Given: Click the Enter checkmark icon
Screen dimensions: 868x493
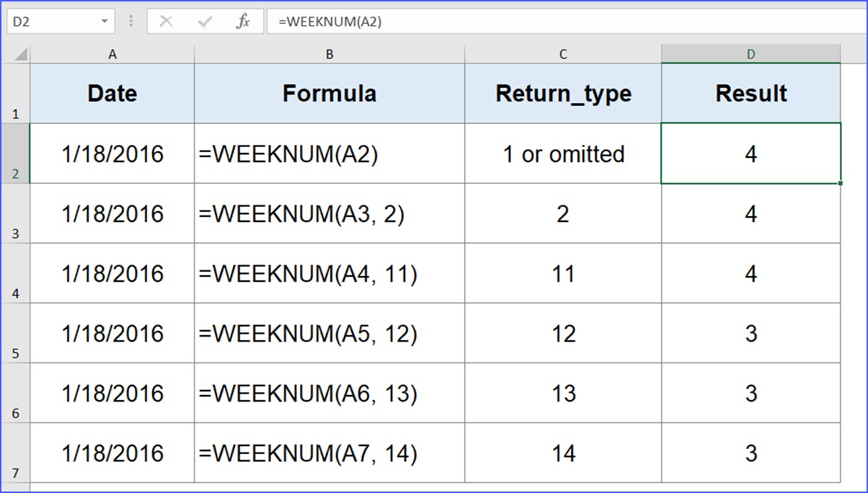Looking at the screenshot, I should 204,21.
